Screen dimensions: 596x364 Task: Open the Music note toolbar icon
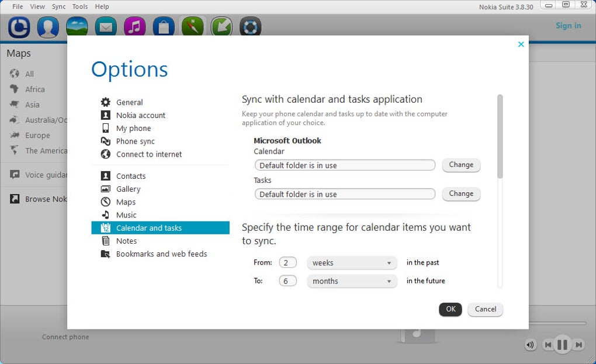[x=134, y=27]
